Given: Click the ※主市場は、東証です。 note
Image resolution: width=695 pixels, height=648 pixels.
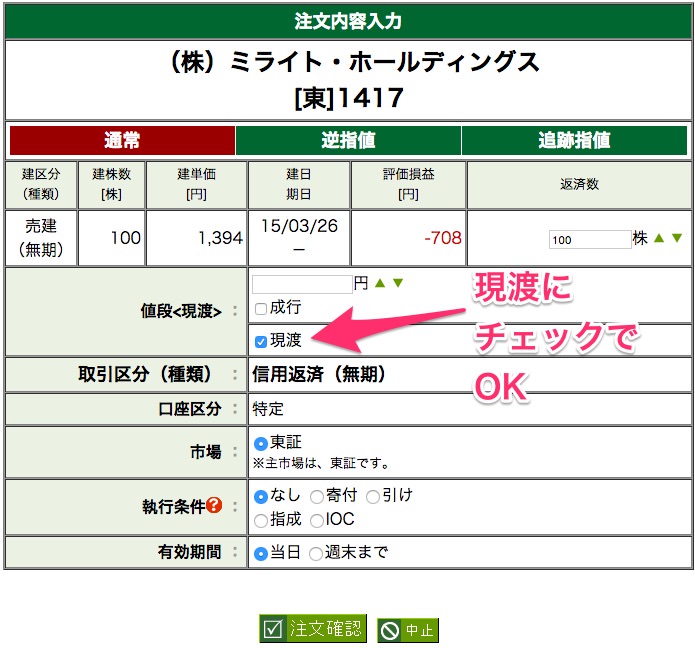Looking at the screenshot, I should point(321,464).
